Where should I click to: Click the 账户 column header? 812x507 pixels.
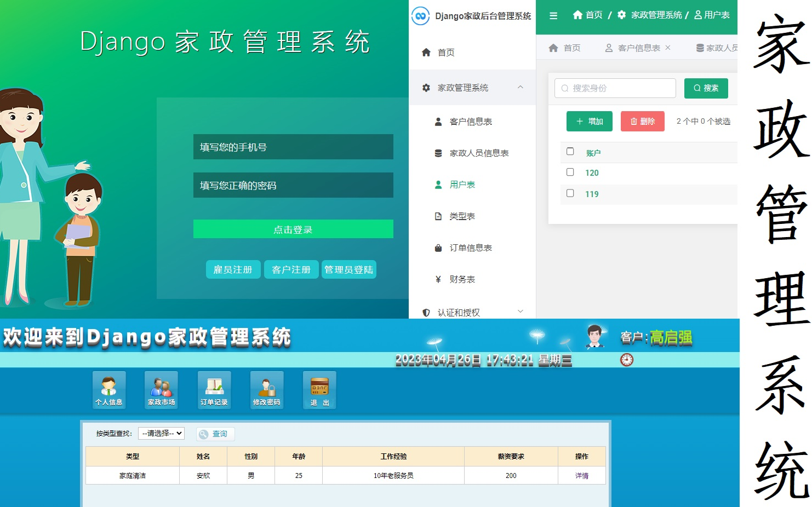593,153
